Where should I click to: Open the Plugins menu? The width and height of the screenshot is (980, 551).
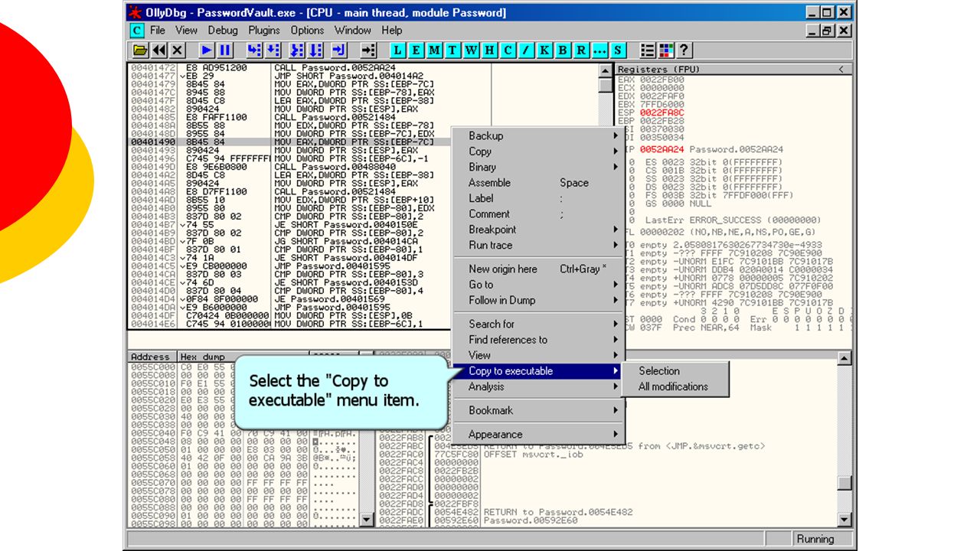264,31
